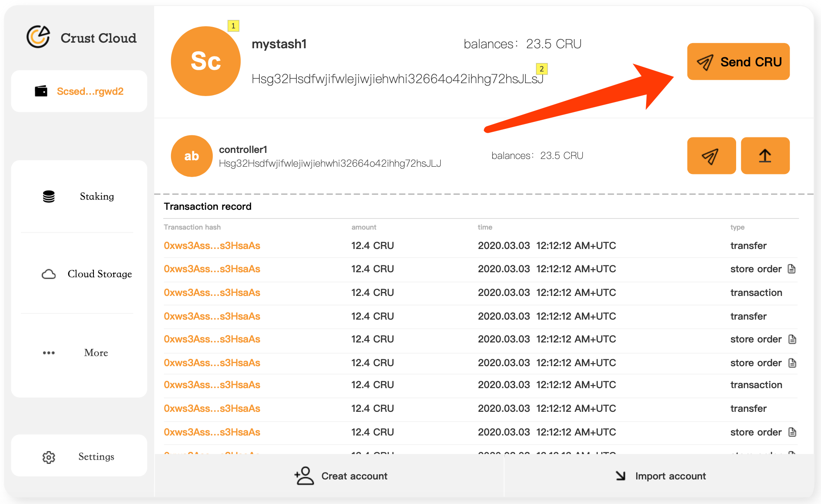The height and width of the screenshot is (504, 821).
Task: Click the Creat account button
Action: 341,476
